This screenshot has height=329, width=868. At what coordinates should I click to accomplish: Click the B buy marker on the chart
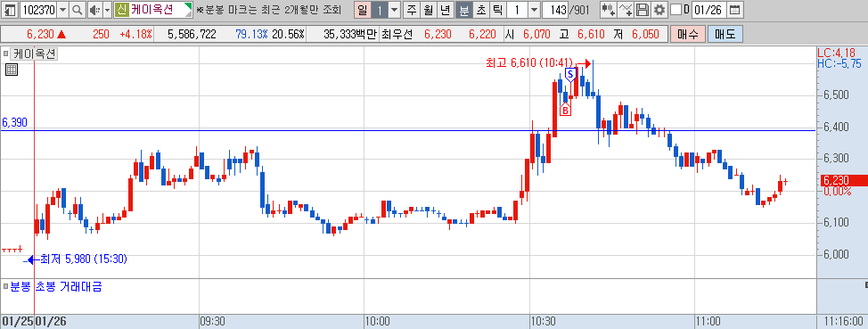565,111
